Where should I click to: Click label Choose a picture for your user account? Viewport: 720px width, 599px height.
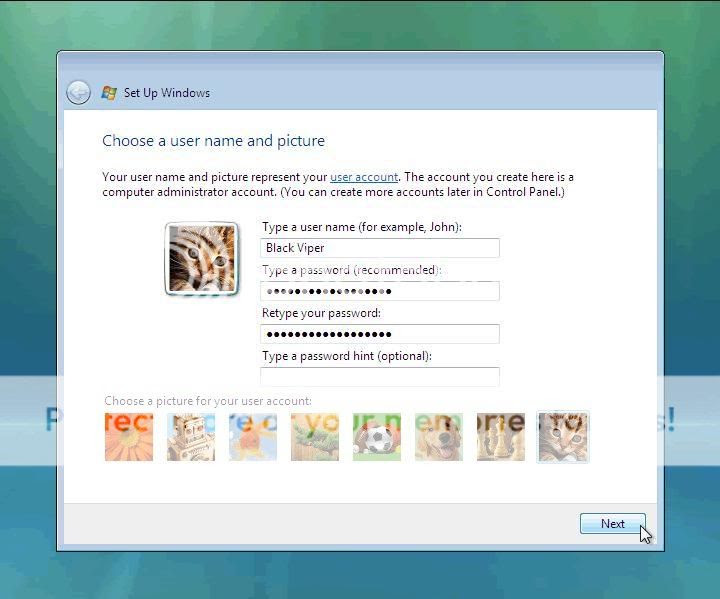point(208,401)
